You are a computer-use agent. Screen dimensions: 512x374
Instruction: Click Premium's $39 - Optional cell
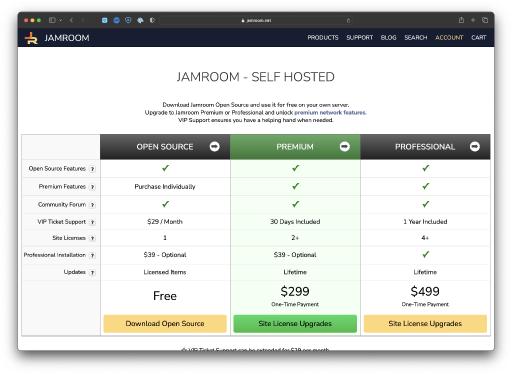pos(295,255)
